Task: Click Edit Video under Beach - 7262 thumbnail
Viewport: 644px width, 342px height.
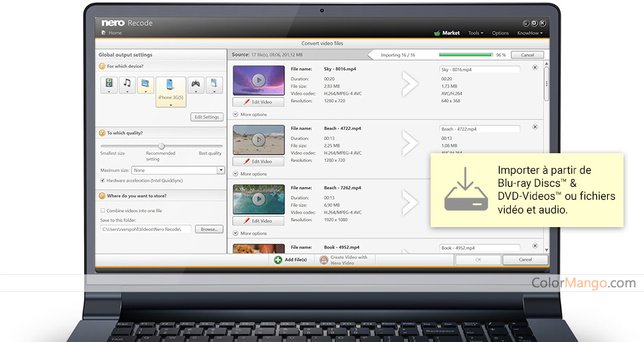Action: tap(258, 221)
